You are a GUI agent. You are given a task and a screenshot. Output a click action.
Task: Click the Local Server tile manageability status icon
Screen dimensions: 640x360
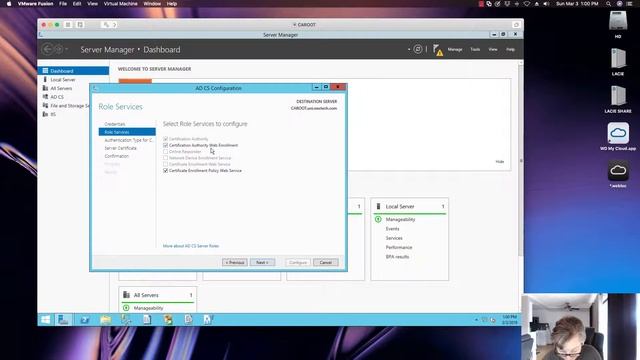tap(378, 219)
